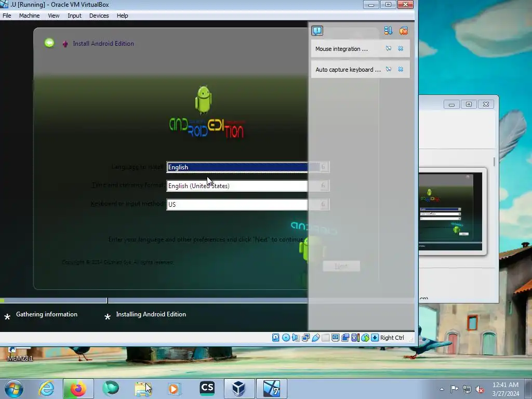Click the disabled grey square status indicator
532x399 pixels.
click(325, 338)
